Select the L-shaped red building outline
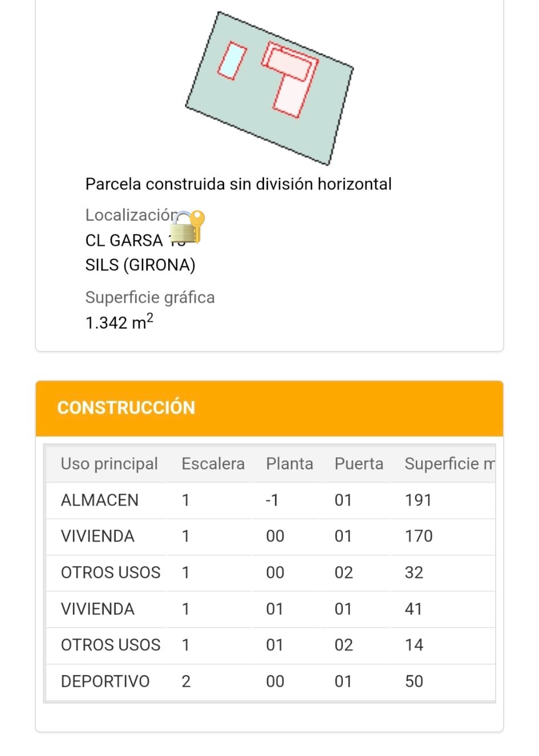 pyautogui.click(x=291, y=80)
